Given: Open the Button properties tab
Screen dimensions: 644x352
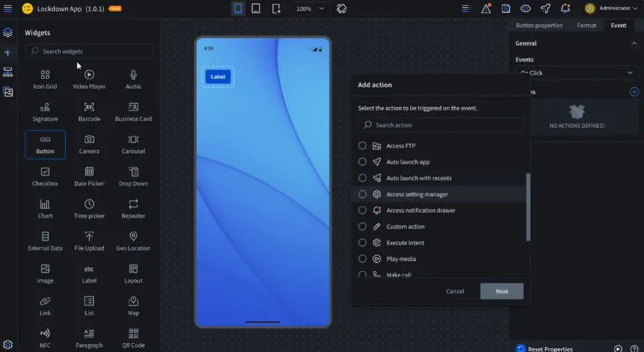Looking at the screenshot, I should coord(539,25).
